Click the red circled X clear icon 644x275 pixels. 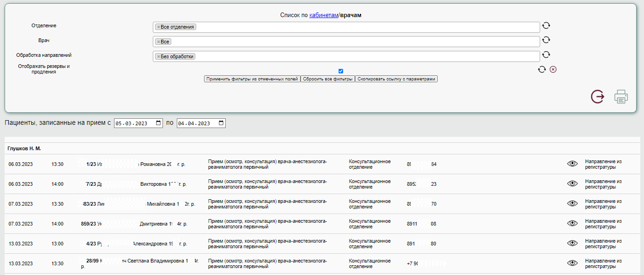553,70
